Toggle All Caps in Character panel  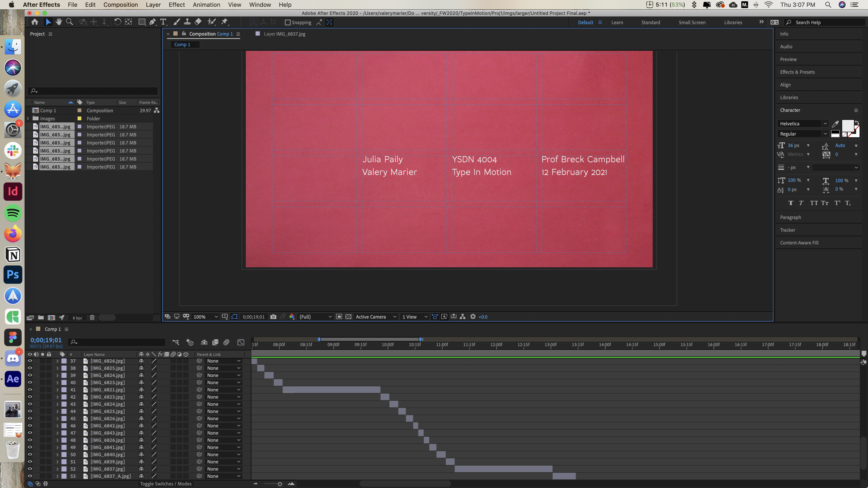[x=814, y=203]
